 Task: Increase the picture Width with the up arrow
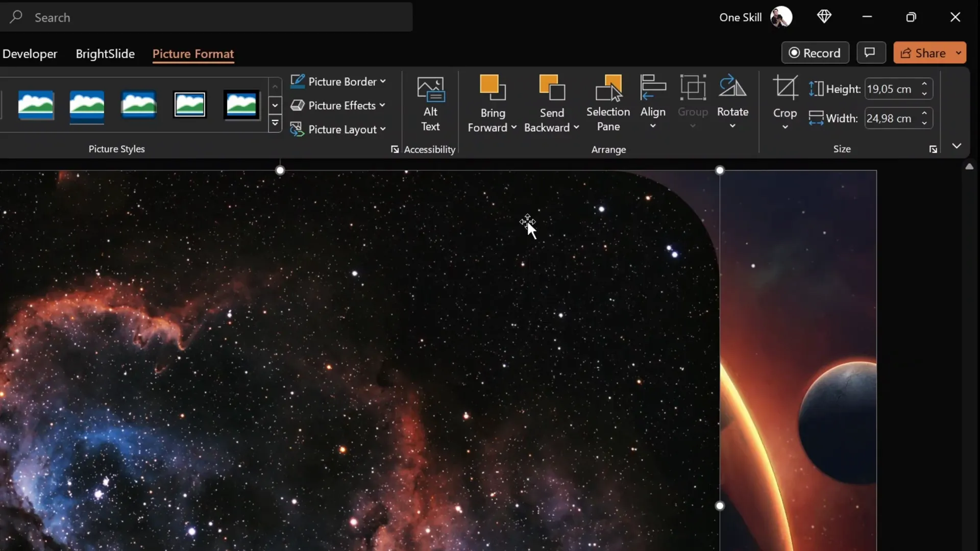[924, 113]
